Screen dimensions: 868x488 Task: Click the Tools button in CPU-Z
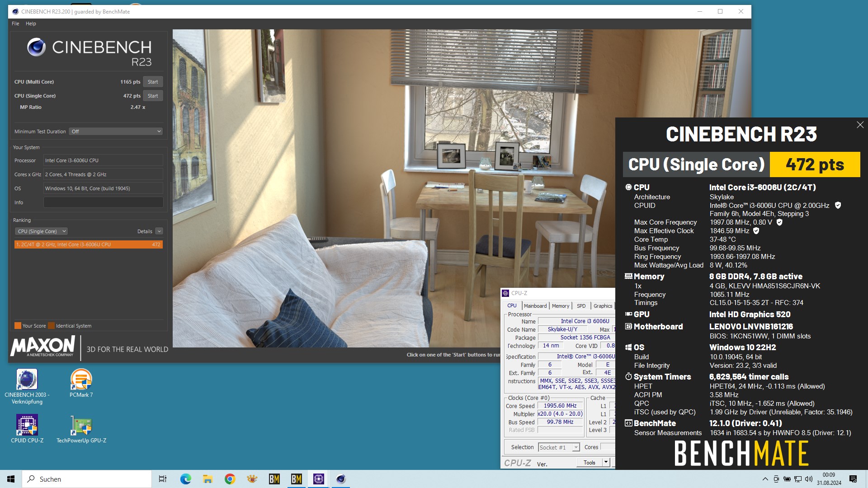click(x=590, y=462)
